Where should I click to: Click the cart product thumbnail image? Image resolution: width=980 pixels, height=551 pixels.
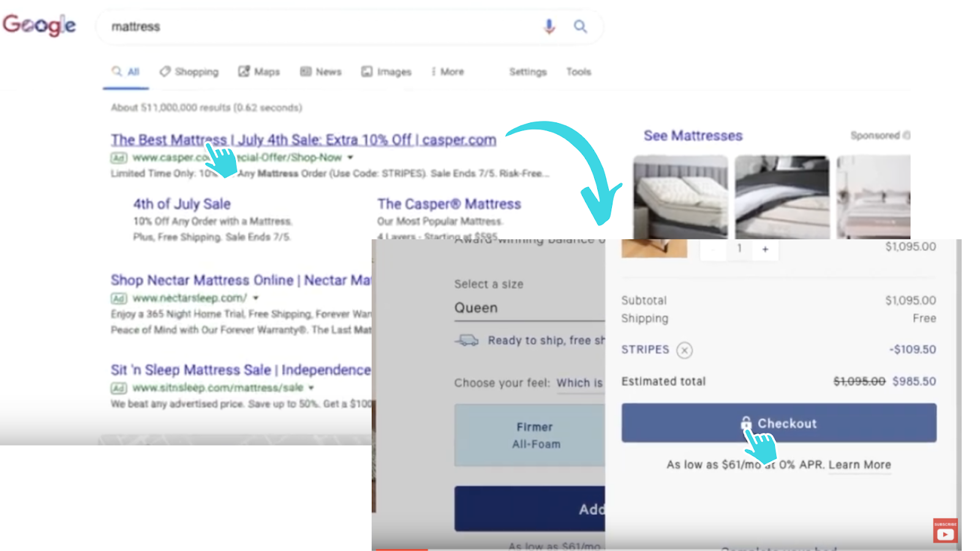654,249
